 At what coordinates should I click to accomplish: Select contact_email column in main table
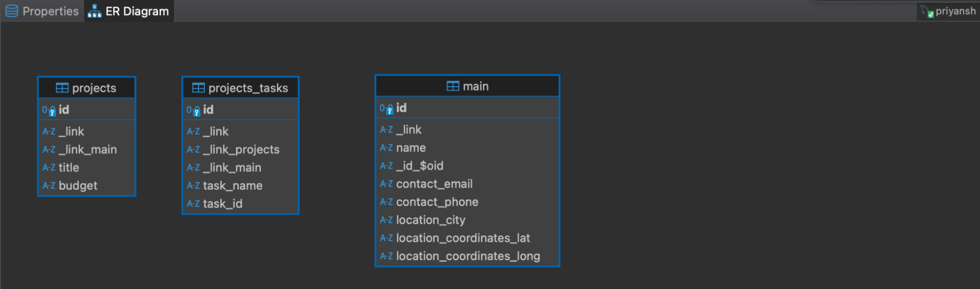pyautogui.click(x=434, y=184)
